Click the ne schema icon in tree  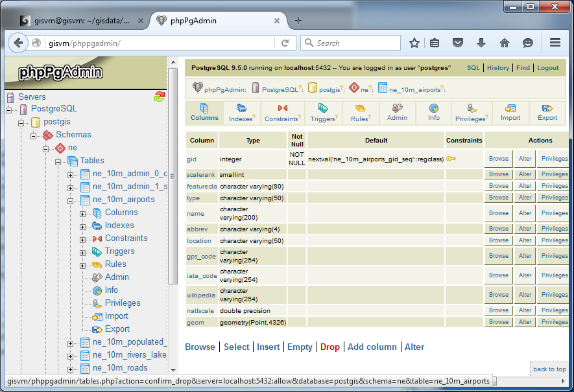point(60,148)
